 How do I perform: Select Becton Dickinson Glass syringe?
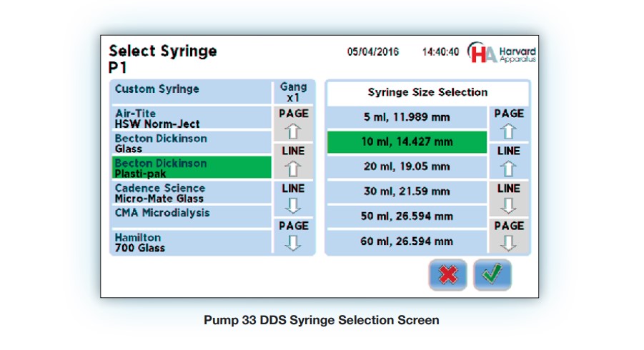pyautogui.click(x=190, y=144)
